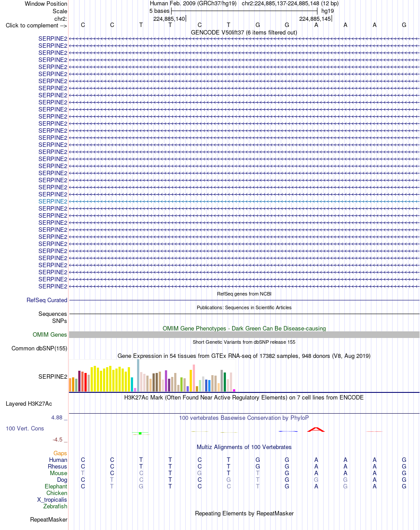Image resolution: width=420 pixels, height=530 pixels.
Task: Click the RefSeq Curated track label
Action: pos(47,300)
